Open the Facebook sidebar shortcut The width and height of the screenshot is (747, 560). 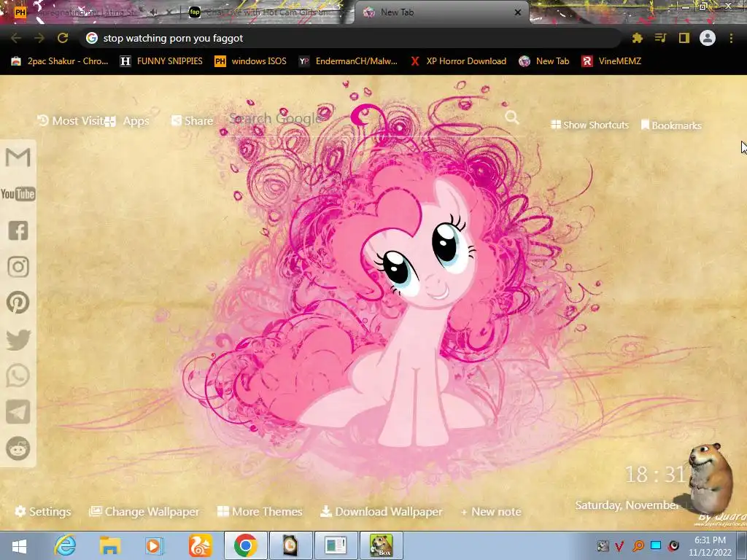(x=18, y=230)
